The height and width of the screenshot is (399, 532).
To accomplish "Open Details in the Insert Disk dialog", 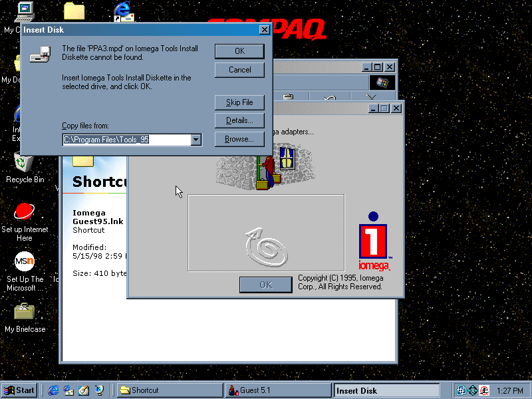I will point(239,120).
